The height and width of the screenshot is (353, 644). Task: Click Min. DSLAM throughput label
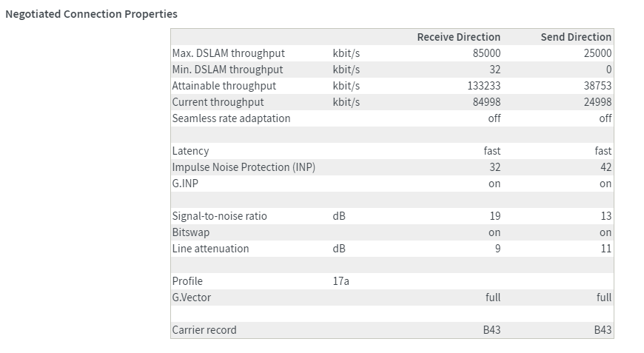coord(227,70)
